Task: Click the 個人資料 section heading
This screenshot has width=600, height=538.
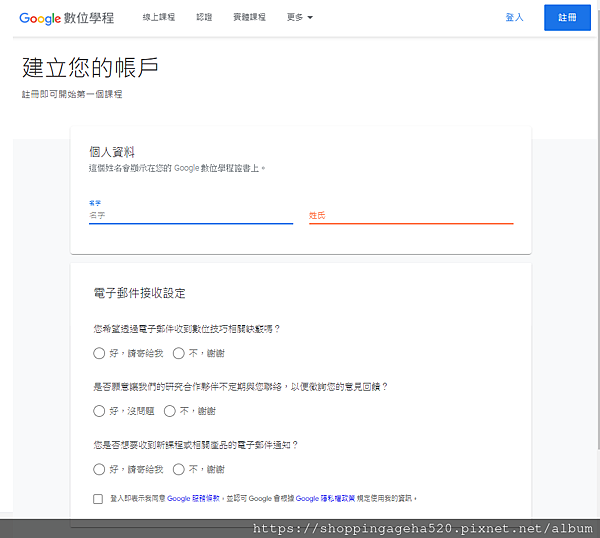Action: pos(112,152)
